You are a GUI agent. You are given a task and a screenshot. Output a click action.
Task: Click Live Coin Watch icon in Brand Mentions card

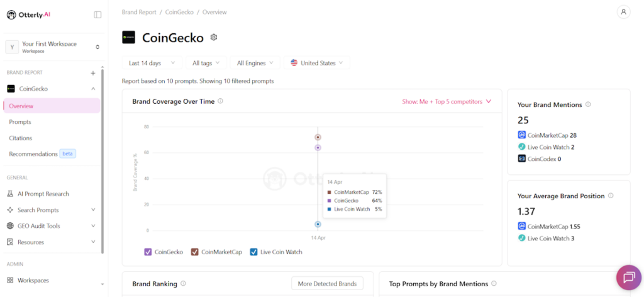[x=521, y=147]
